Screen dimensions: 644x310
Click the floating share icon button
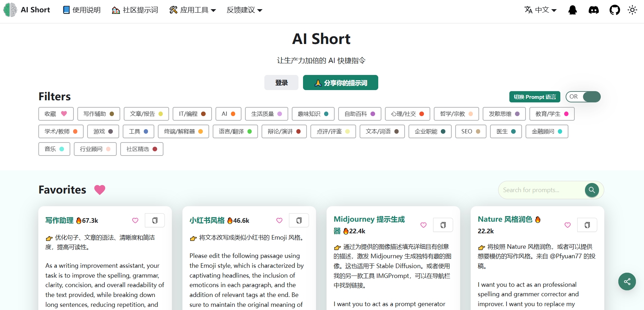pyautogui.click(x=627, y=281)
